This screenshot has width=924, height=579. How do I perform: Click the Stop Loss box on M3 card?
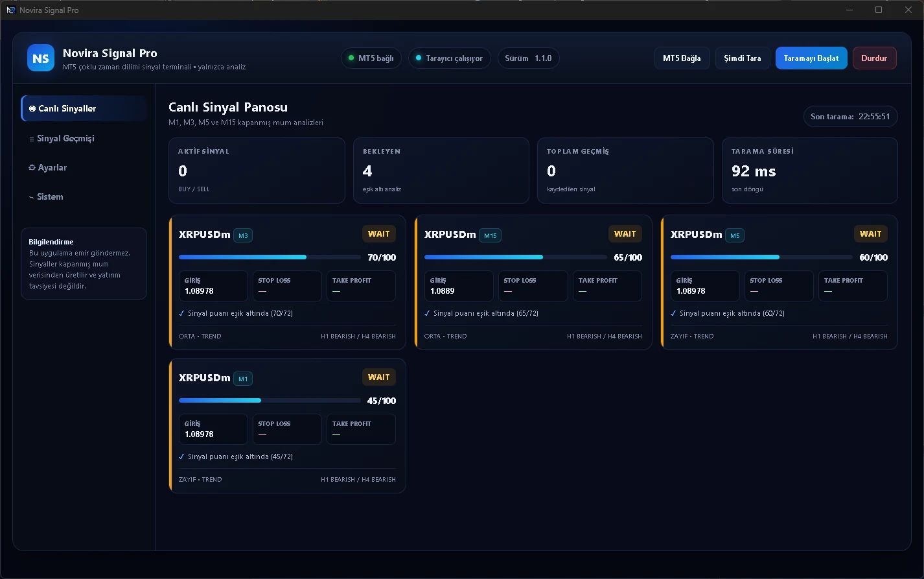(287, 286)
